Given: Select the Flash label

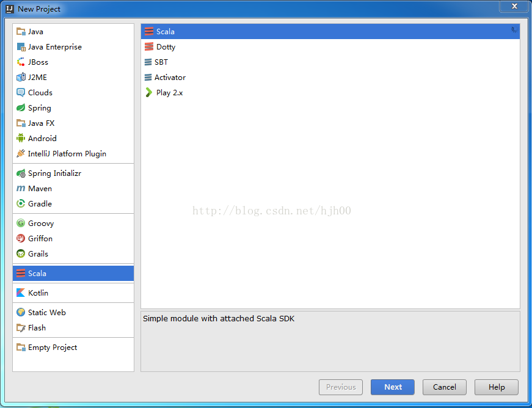Looking at the screenshot, I should (37, 328).
